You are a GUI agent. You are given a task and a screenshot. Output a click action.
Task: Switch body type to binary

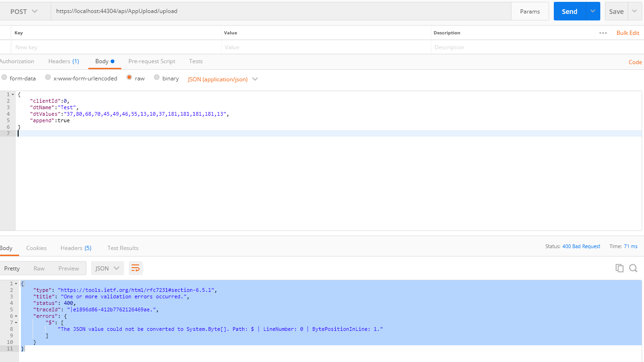click(157, 78)
